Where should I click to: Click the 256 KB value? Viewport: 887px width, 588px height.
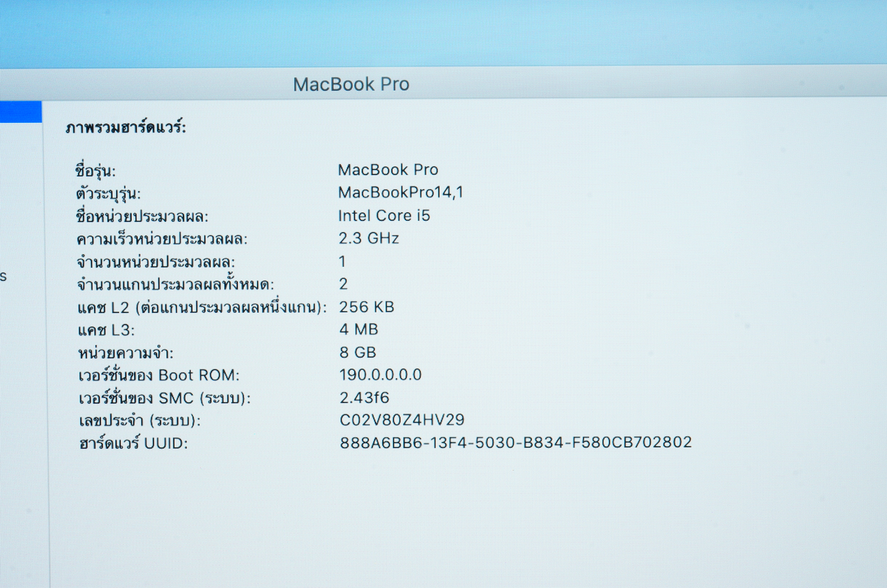pos(367,307)
